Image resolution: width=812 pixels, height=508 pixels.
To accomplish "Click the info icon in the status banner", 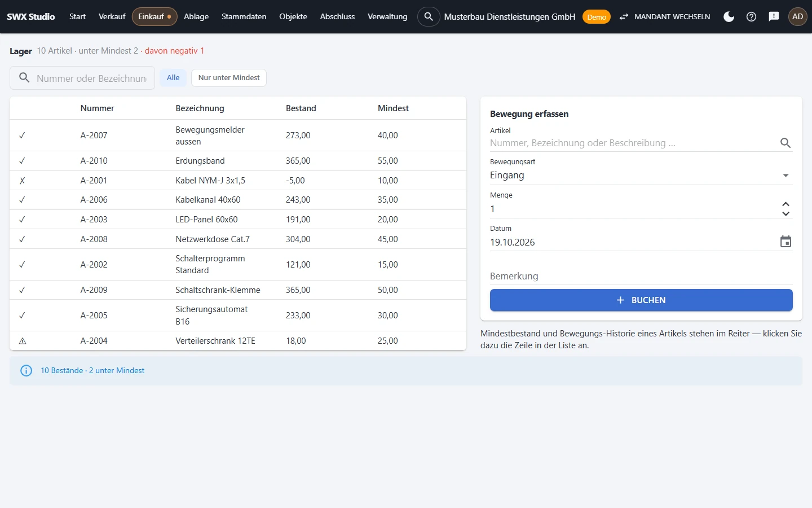I will pyautogui.click(x=26, y=370).
